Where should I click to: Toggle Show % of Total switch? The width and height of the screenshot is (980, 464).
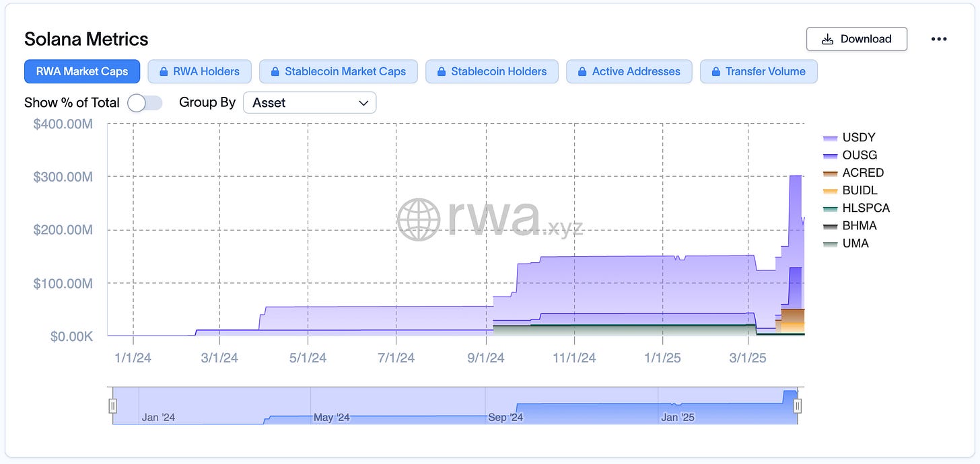tap(145, 103)
